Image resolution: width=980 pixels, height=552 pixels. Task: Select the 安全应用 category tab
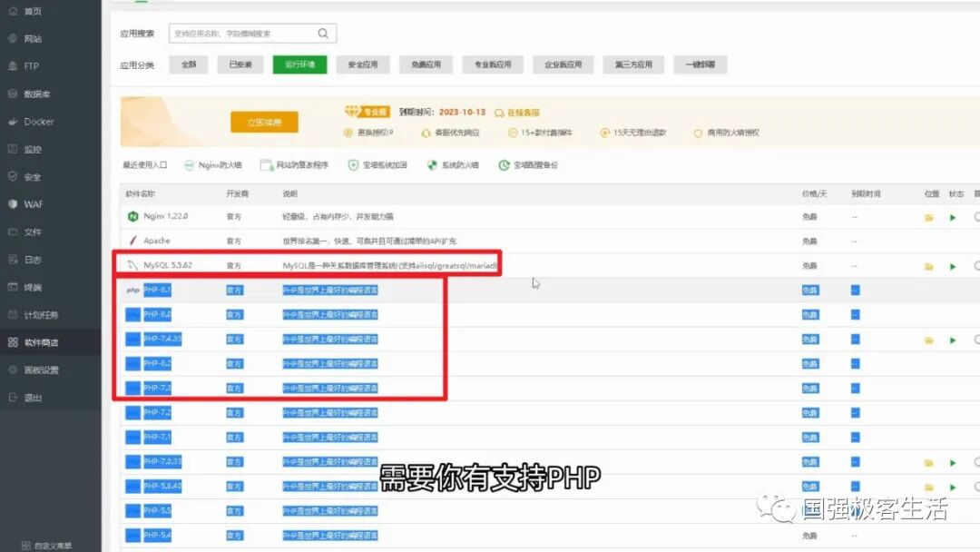362,64
